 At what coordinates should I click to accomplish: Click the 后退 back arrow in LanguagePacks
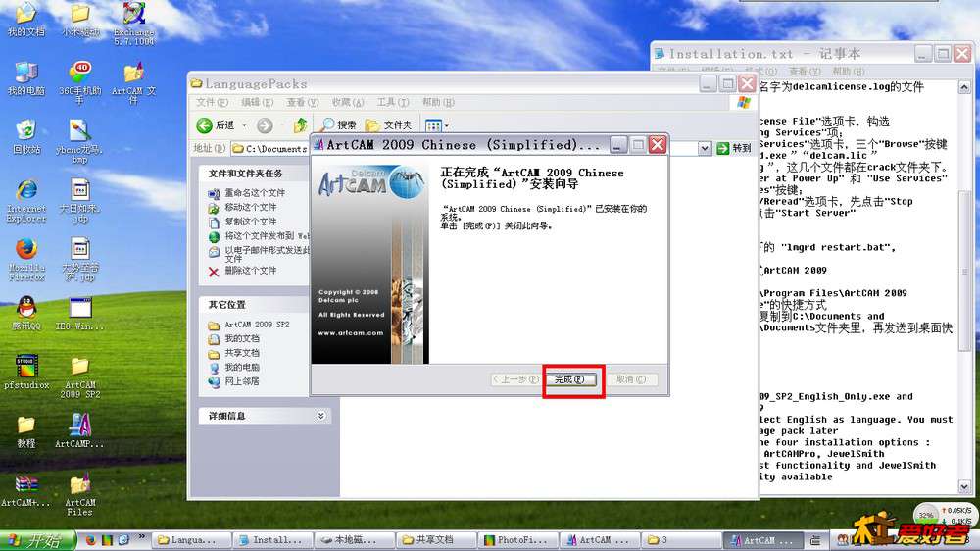click(x=215, y=125)
